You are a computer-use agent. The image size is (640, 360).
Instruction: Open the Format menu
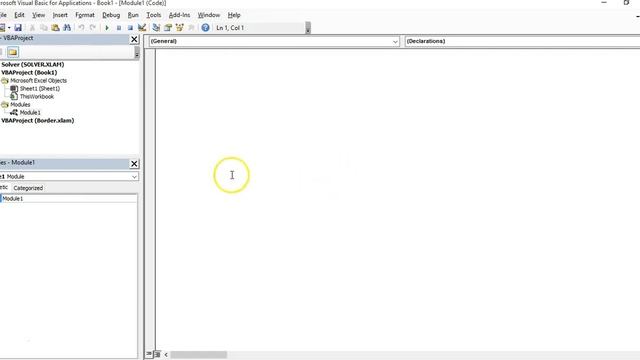[x=85, y=15]
